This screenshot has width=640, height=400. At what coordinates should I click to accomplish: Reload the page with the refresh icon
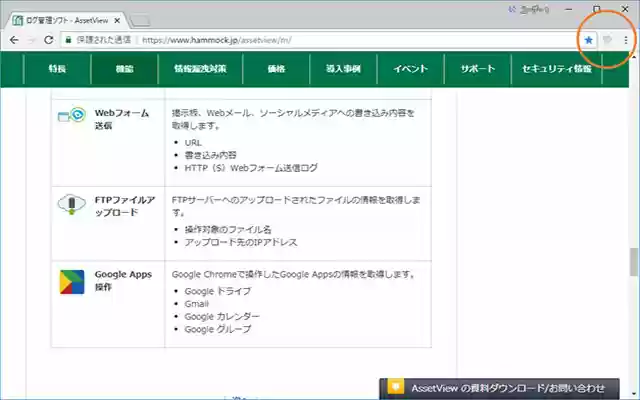pyautogui.click(x=49, y=40)
